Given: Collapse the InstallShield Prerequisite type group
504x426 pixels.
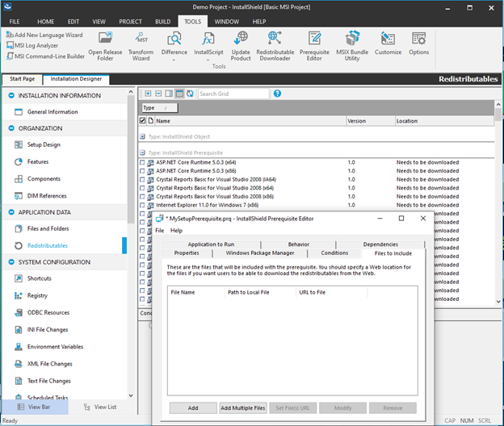Looking at the screenshot, I should point(142,152).
